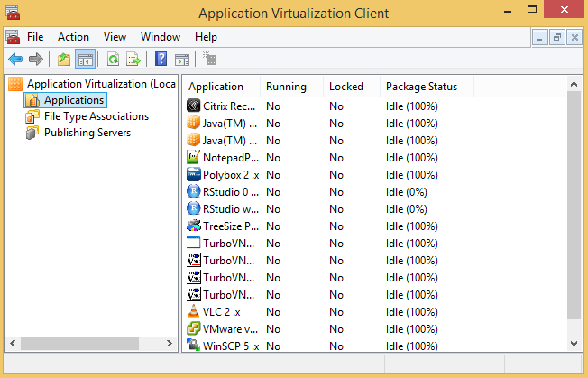Sort by the Running column header
The height and width of the screenshot is (378, 588).
(292, 87)
